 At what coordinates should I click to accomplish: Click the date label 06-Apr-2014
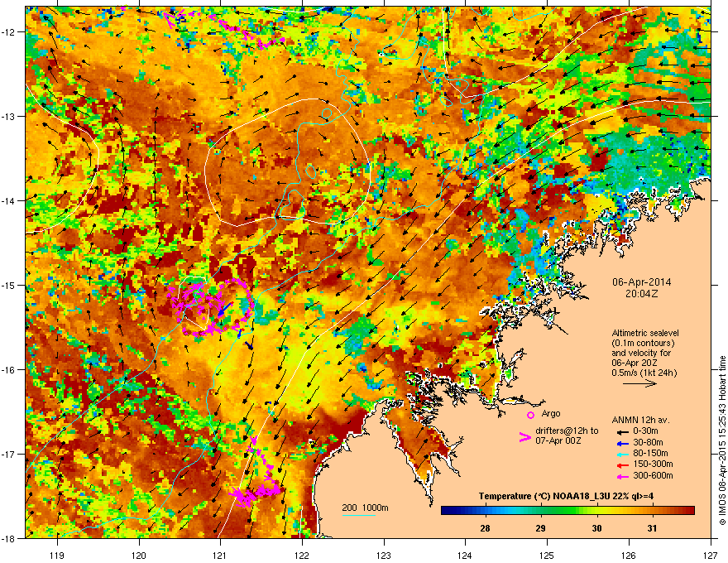(x=642, y=282)
